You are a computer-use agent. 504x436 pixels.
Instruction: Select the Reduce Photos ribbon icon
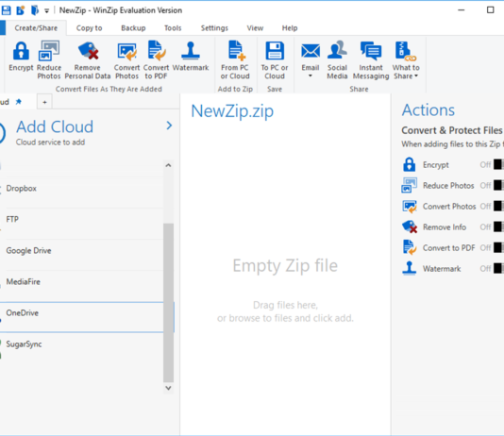point(49,51)
